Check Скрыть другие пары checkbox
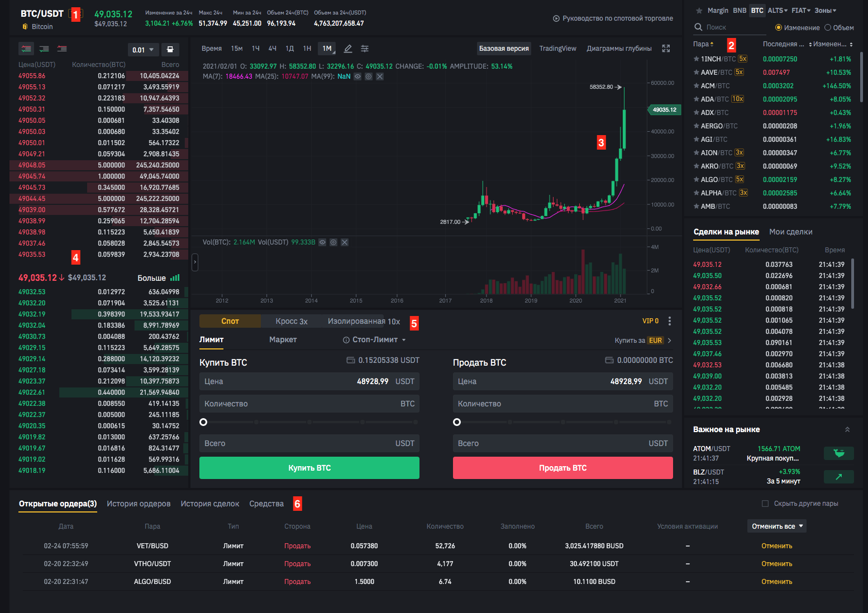Viewport: 868px width, 613px height. (x=765, y=504)
